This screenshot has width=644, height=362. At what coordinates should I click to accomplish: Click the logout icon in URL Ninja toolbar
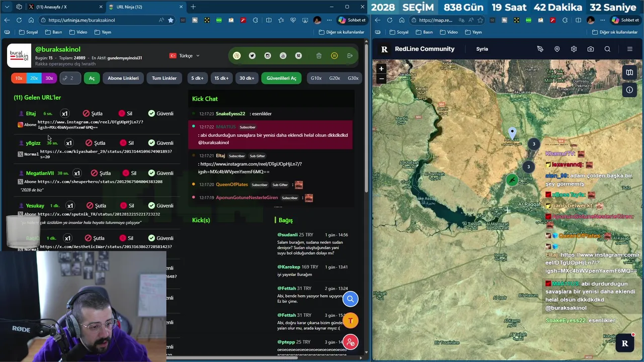coord(350,56)
